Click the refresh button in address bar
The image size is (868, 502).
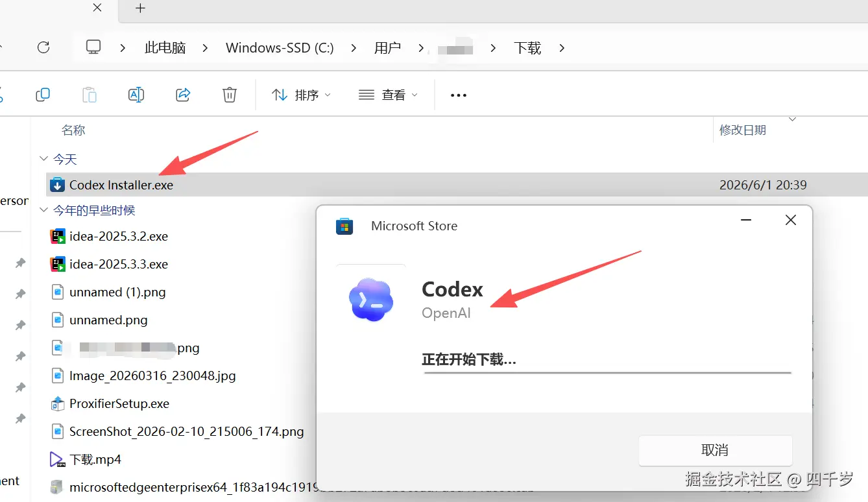click(43, 47)
